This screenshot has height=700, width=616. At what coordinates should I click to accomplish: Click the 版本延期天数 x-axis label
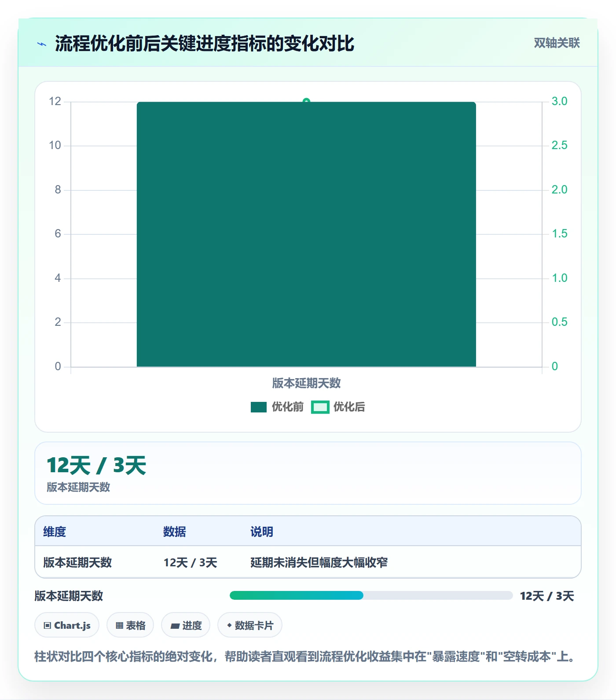click(306, 383)
